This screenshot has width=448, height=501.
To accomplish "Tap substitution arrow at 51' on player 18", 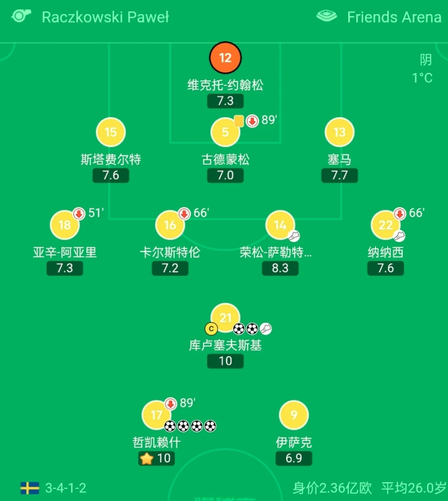I will coord(79,214).
